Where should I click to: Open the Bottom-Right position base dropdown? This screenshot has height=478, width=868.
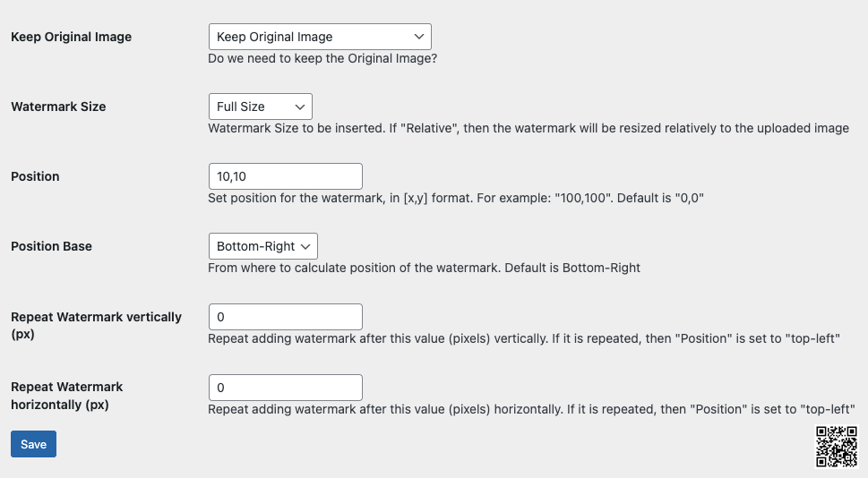pyautogui.click(x=263, y=246)
